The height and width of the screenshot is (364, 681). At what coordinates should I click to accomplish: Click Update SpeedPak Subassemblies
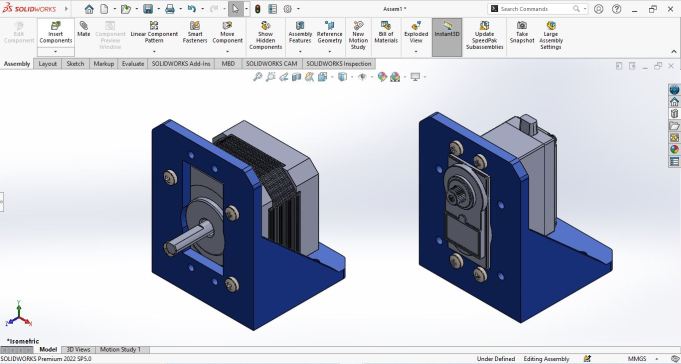pos(485,35)
